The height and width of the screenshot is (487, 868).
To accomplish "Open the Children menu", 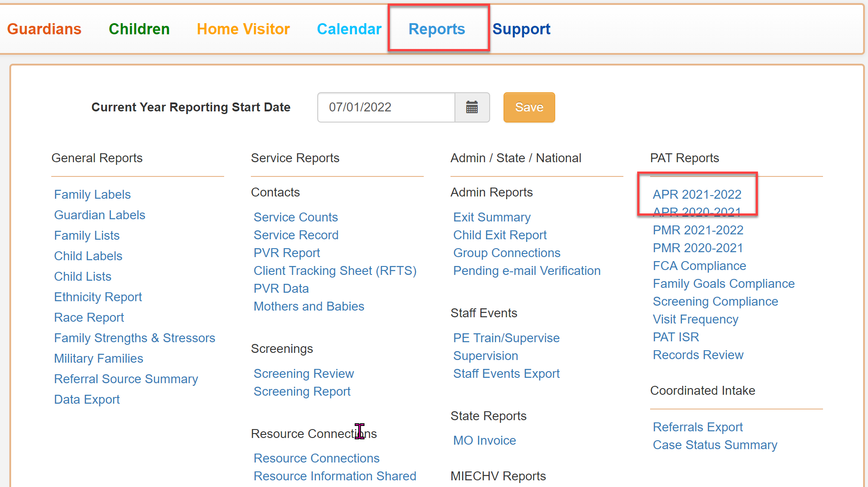I will click(x=139, y=29).
